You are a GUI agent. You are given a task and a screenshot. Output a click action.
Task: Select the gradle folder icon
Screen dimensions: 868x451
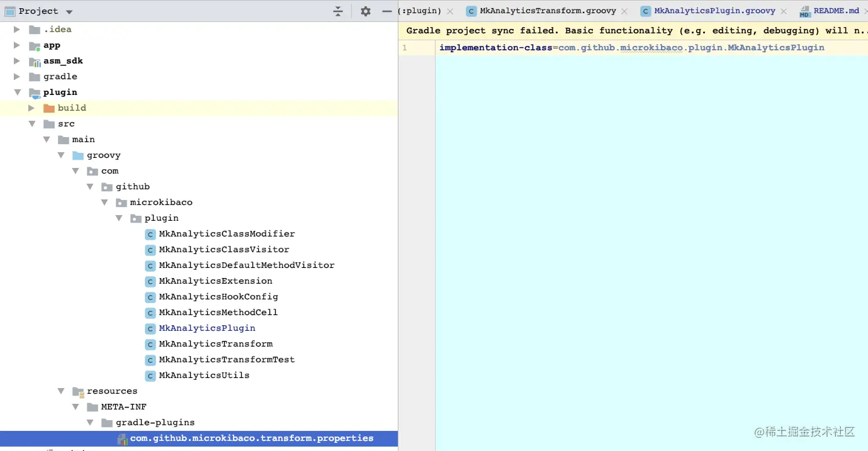coord(35,77)
